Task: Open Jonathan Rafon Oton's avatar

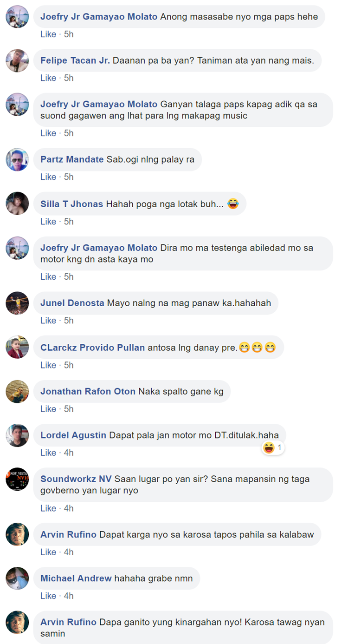Action: point(17,391)
